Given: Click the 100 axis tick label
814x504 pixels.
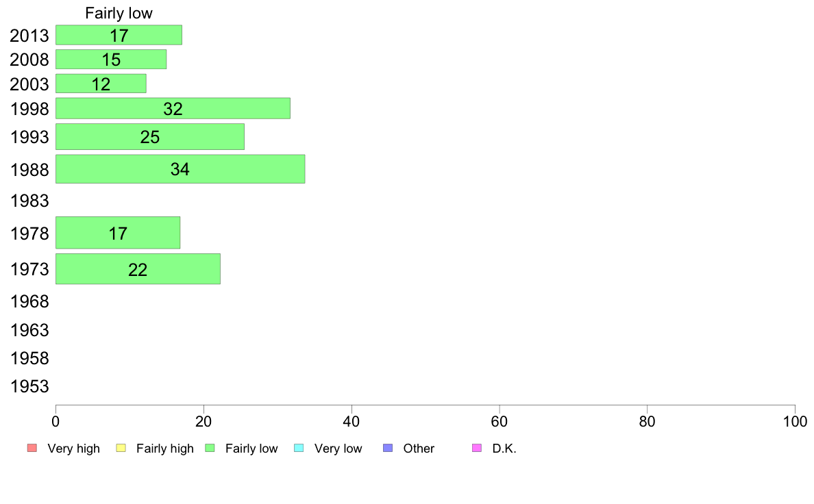Looking at the screenshot, I should click(795, 421).
